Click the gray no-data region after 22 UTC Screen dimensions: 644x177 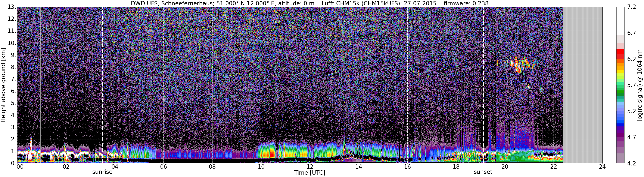pos(582,85)
